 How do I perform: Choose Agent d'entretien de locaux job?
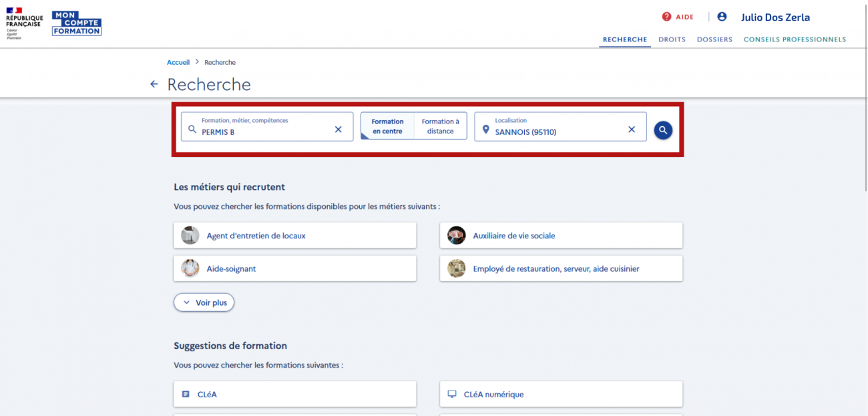295,235
